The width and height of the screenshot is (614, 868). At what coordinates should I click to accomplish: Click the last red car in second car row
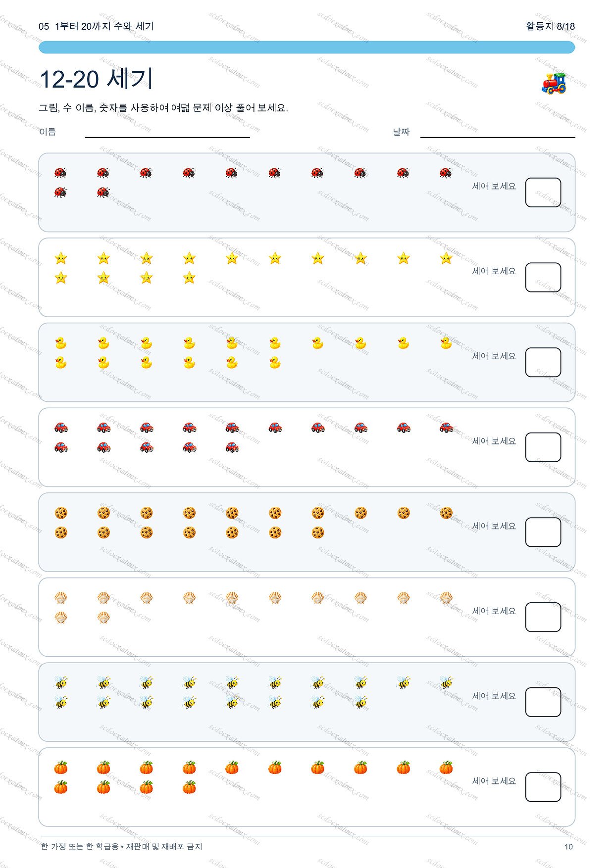pos(232,447)
